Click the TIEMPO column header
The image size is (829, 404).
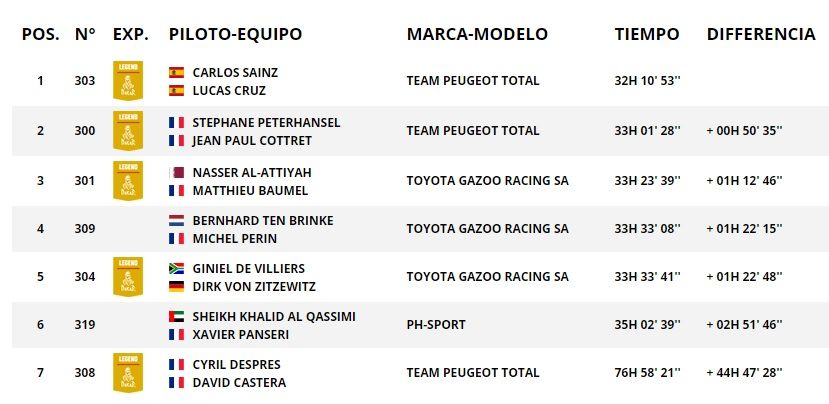[x=646, y=34]
